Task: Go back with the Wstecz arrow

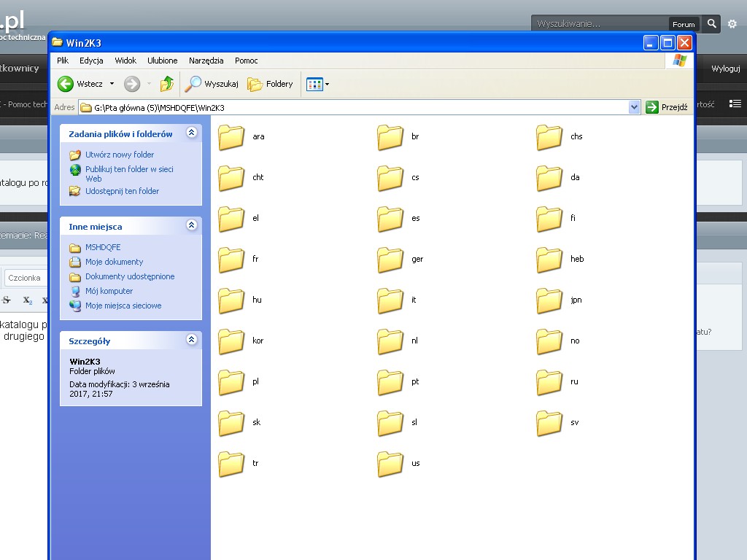Action: (x=80, y=84)
